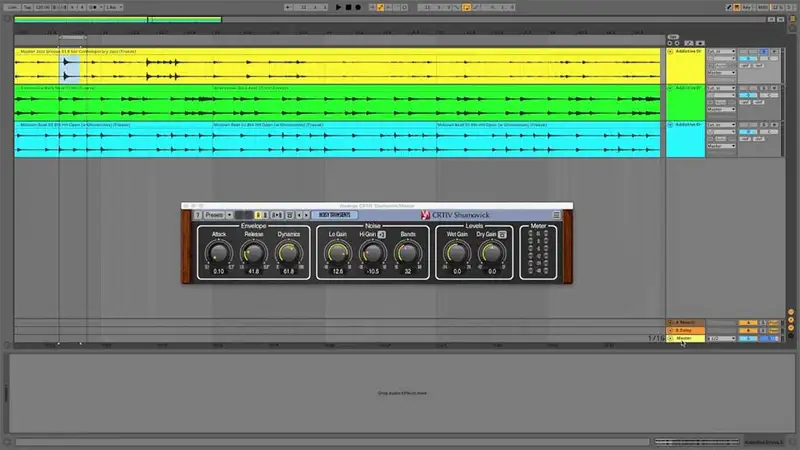This screenshot has width=800, height=450.
Task: Arm the yellow track for recording
Action: click(x=774, y=52)
